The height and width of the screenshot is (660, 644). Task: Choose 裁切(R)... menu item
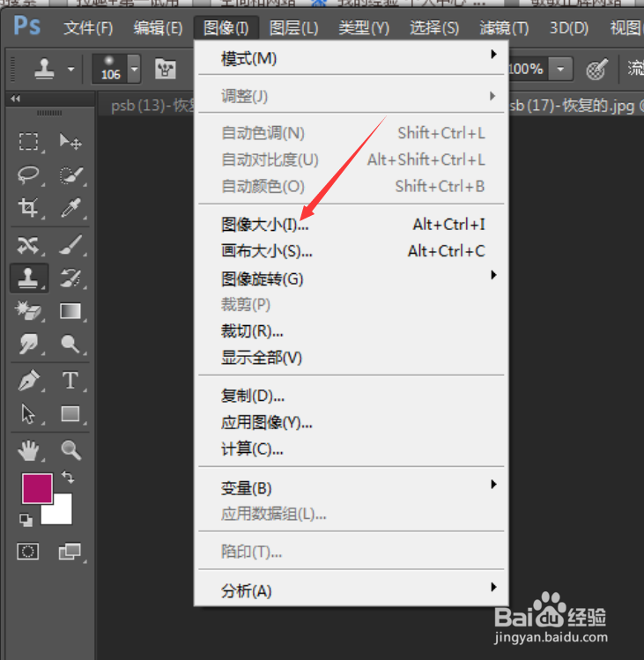351,331
